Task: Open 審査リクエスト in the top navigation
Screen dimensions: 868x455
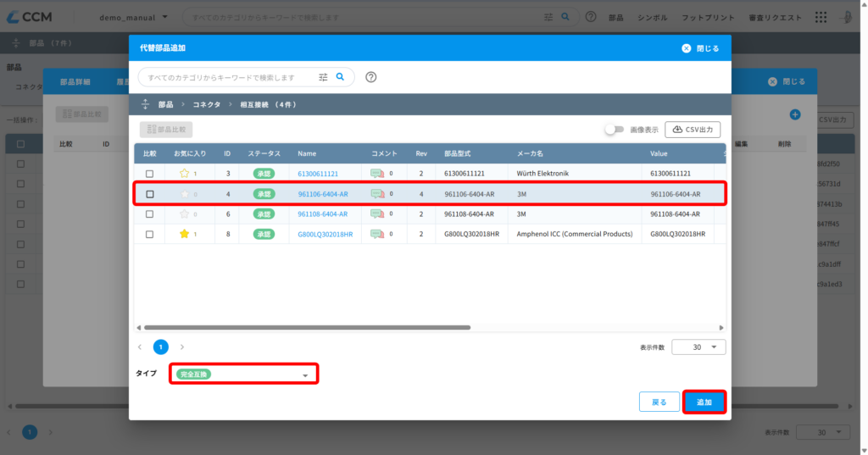Action: point(775,18)
